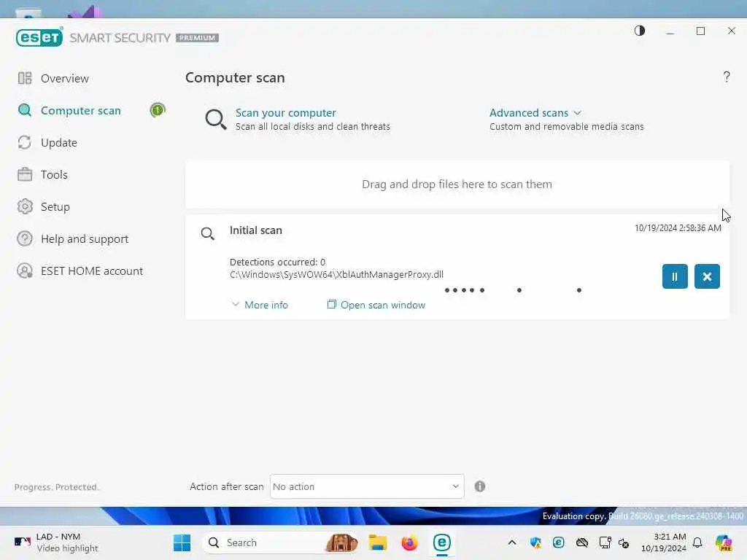The height and width of the screenshot is (560, 747).
Task: Click the scan timestamp 10/19/2024 2:58:36 AM
Action: [x=678, y=228]
